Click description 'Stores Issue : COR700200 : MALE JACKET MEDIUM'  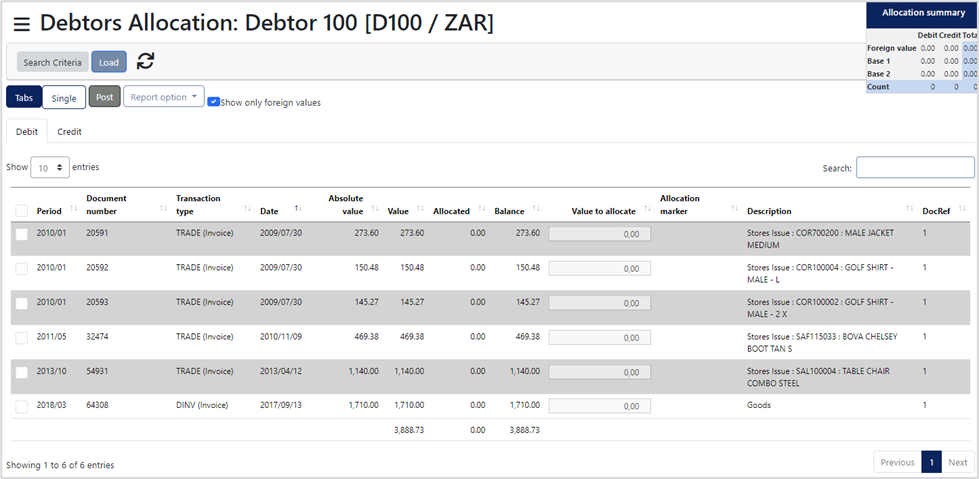pyautogui.click(x=820, y=239)
